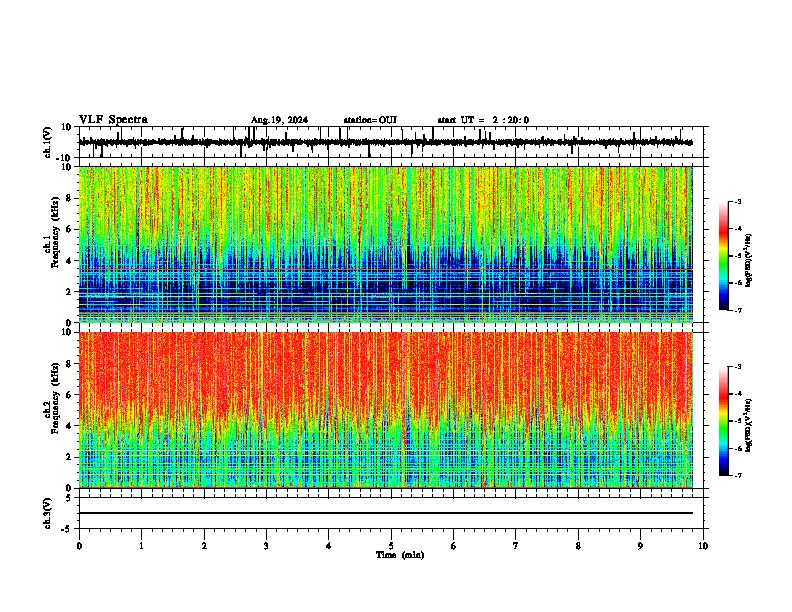Click the ch.1 waveform voltage trace panel

coord(391,142)
